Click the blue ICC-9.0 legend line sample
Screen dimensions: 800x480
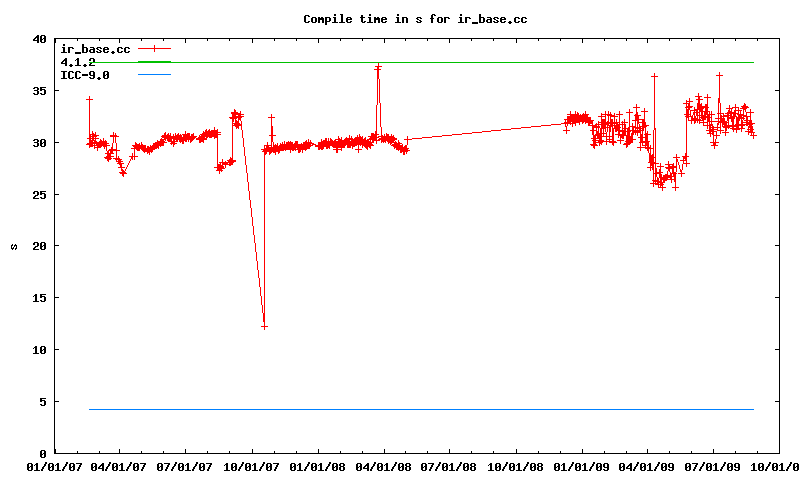(x=154, y=75)
